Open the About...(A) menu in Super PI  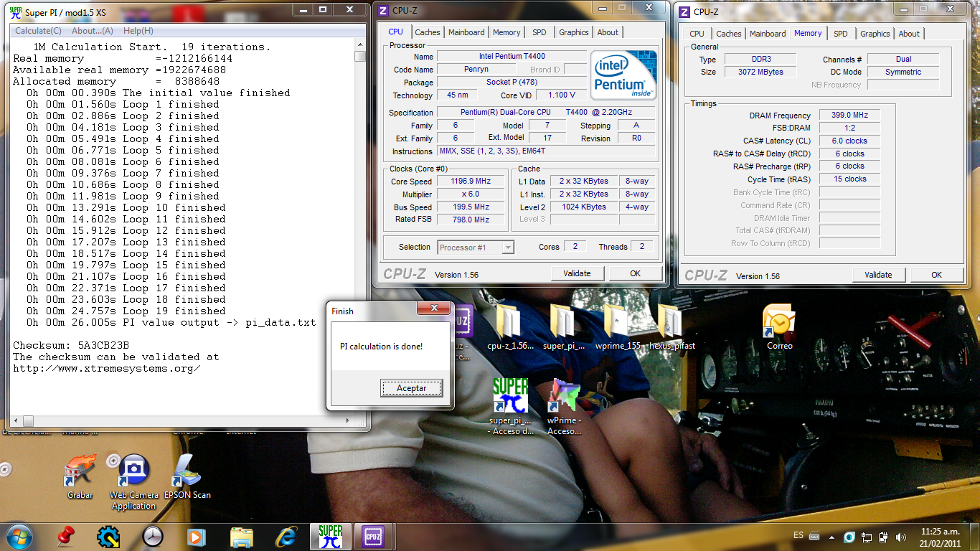point(93,31)
